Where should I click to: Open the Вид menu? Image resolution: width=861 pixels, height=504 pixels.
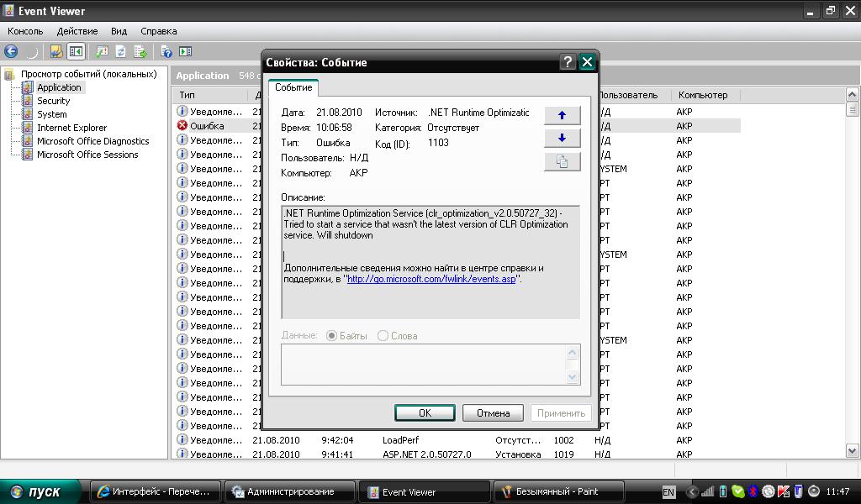coord(119,31)
